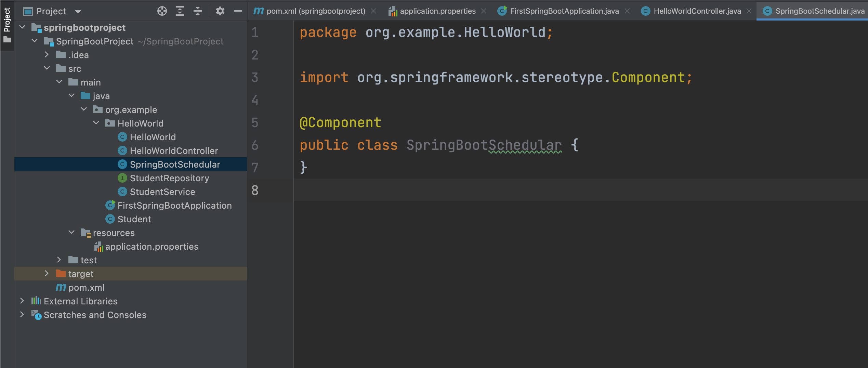Switch to the application.properties tab
The height and width of the screenshot is (368, 868).
click(438, 11)
